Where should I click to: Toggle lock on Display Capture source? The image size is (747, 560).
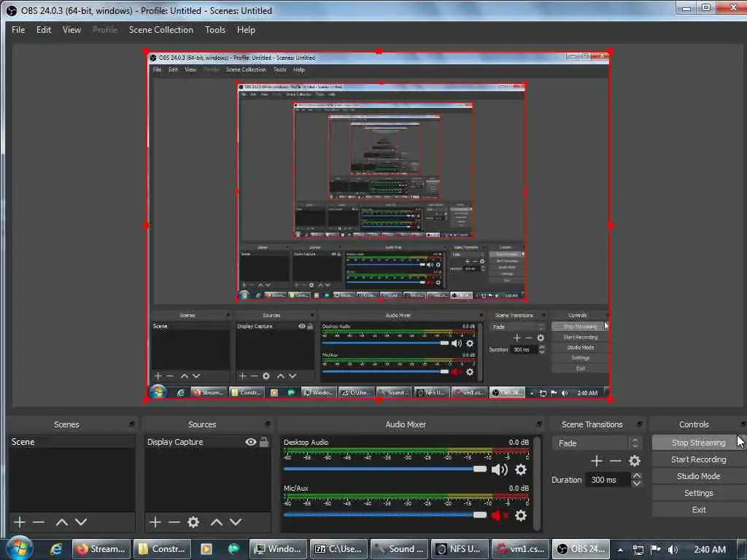click(264, 442)
